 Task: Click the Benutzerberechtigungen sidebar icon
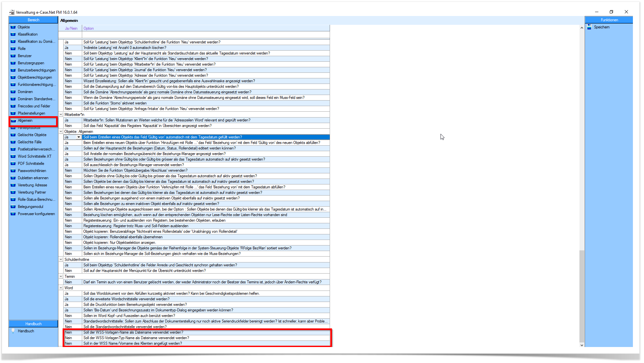pyautogui.click(x=13, y=70)
